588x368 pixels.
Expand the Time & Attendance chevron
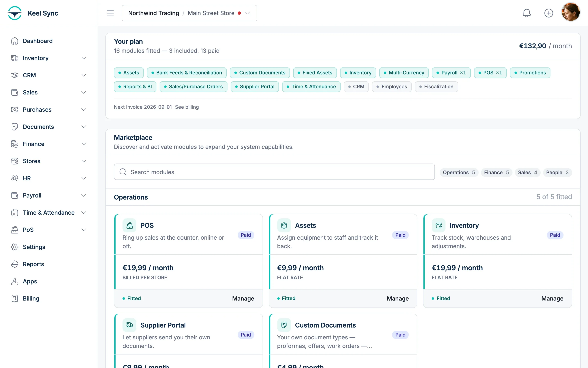click(84, 212)
